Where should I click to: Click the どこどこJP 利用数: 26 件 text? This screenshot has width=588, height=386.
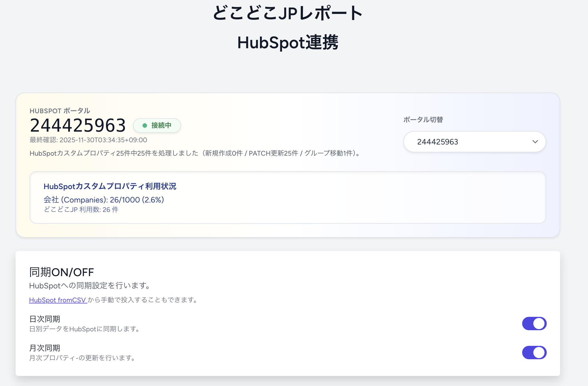coord(81,210)
